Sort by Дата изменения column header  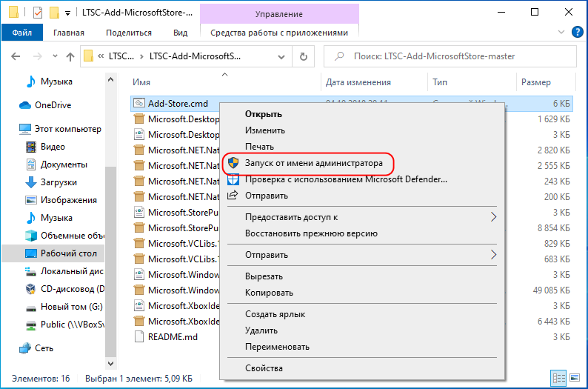[x=374, y=82]
